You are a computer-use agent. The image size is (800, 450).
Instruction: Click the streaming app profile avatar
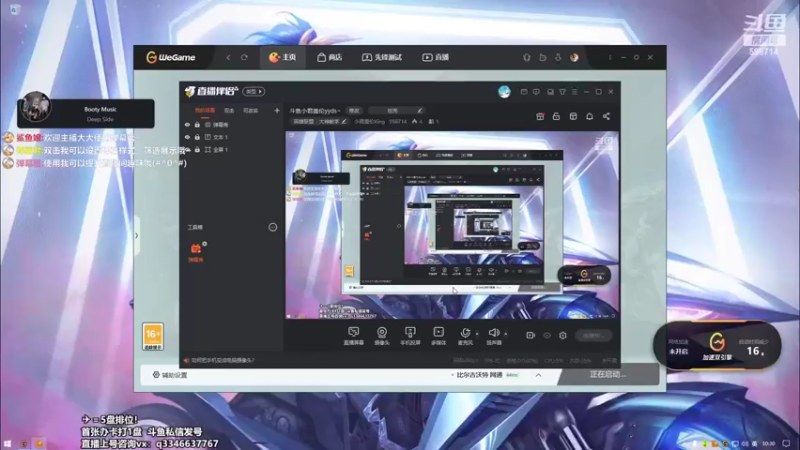pyautogui.click(x=504, y=92)
